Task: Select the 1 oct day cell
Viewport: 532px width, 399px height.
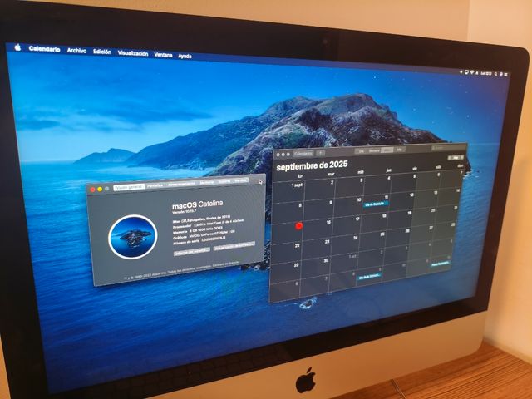Action: 343,264
